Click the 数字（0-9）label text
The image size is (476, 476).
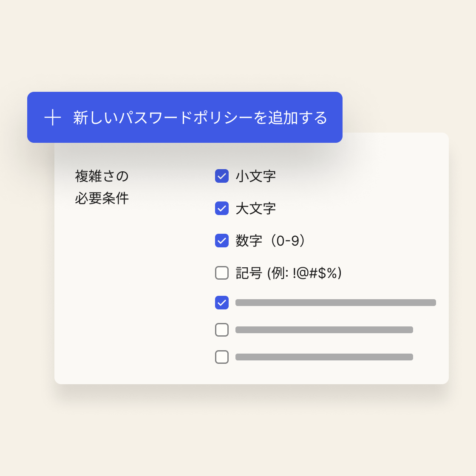coord(270,241)
